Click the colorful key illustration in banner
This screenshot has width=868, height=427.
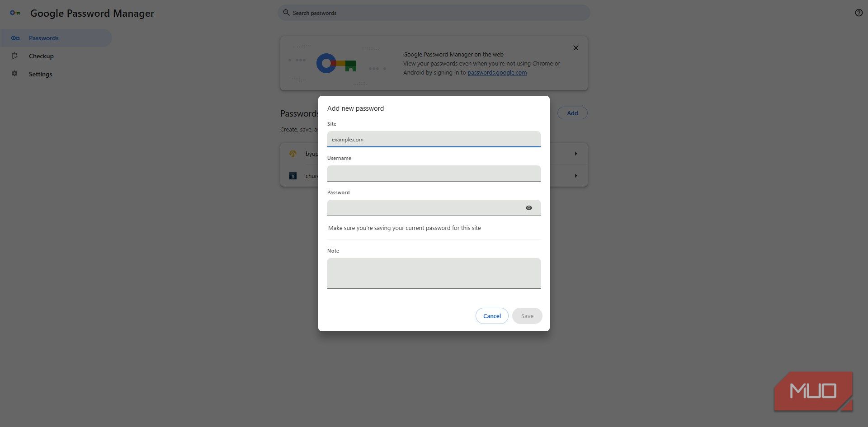(x=336, y=63)
